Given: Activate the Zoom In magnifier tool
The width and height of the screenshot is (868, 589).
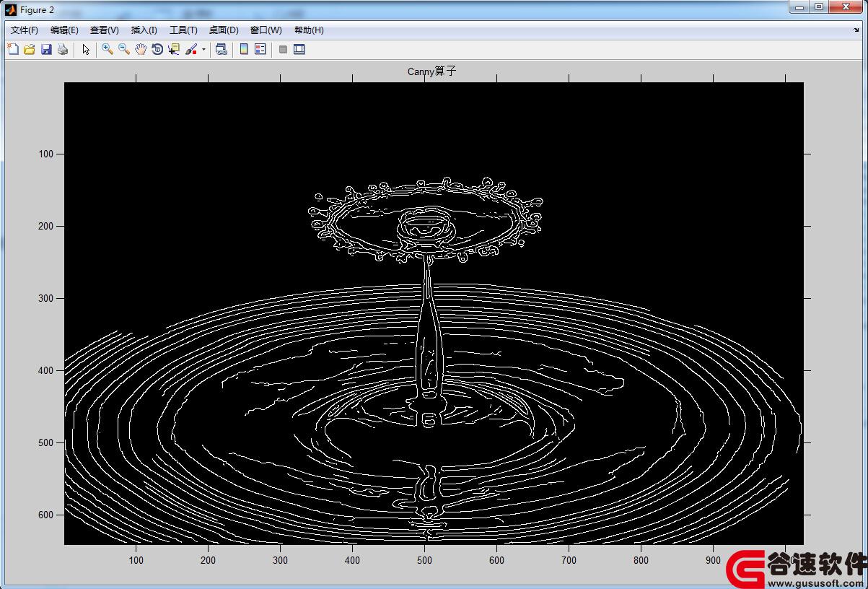Looking at the screenshot, I should click(108, 49).
